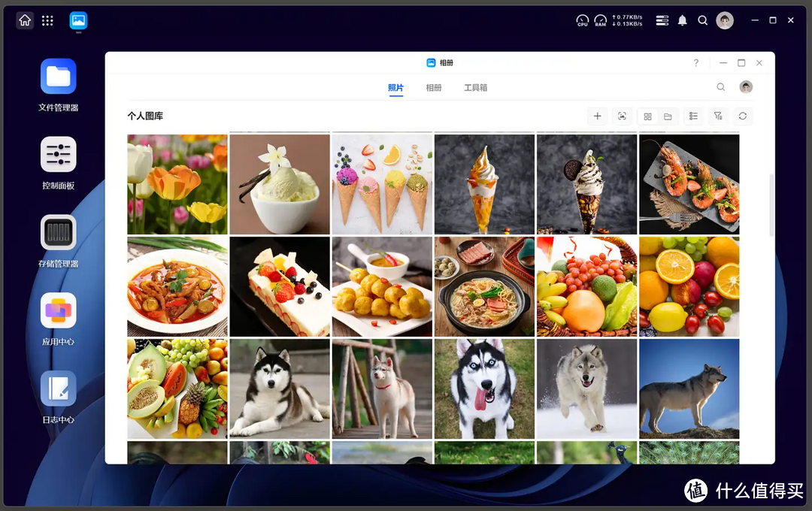Open the list sort options icon
The image size is (812, 511).
pos(693,116)
